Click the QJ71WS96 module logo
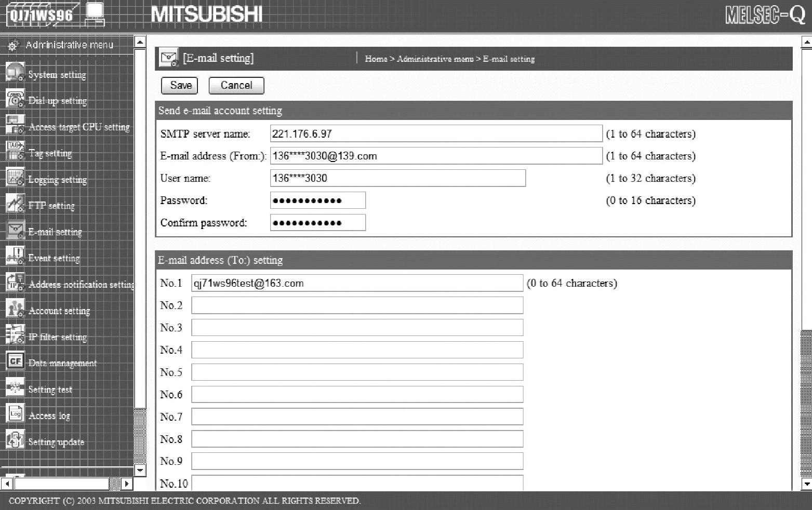The height and width of the screenshot is (510, 812). 56,15
